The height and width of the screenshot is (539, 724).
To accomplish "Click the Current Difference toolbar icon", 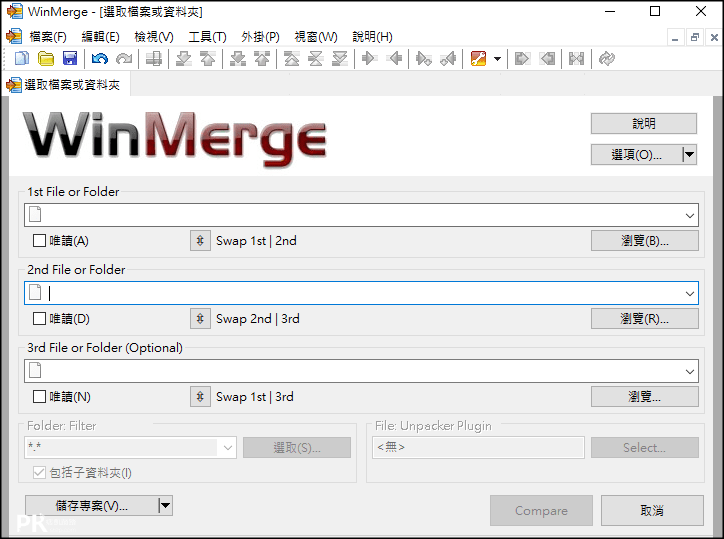I will pos(316,59).
